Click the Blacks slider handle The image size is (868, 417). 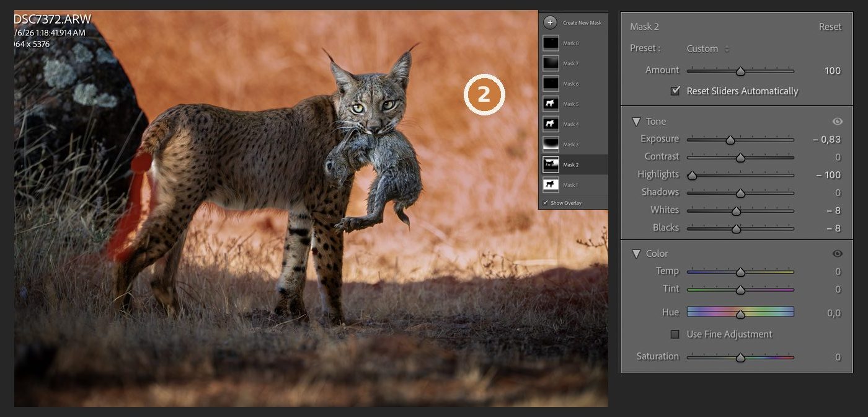click(x=736, y=229)
